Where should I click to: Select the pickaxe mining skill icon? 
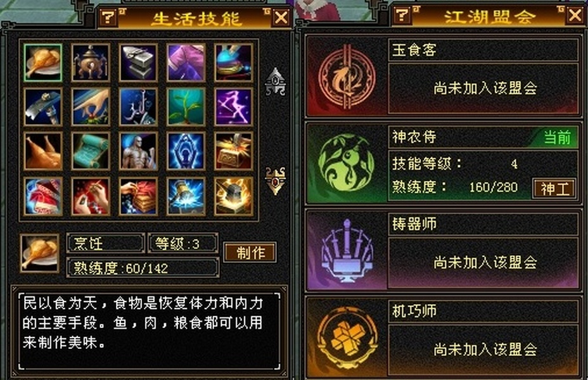pos(42,107)
